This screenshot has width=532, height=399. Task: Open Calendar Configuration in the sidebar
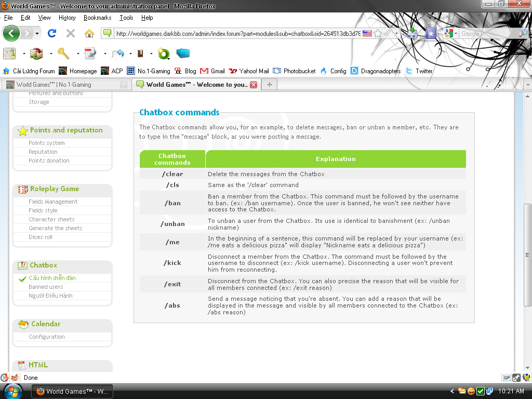tap(46, 337)
